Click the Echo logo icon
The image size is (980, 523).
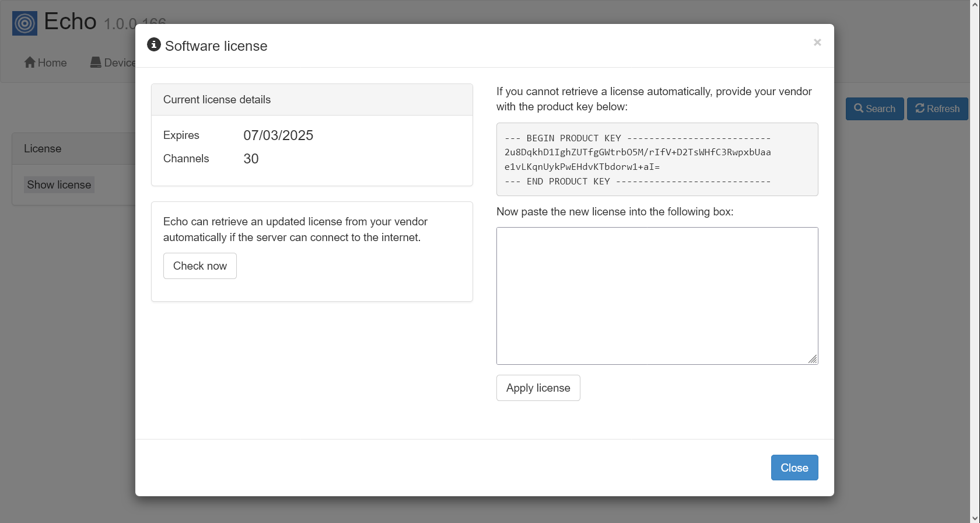[x=24, y=23]
